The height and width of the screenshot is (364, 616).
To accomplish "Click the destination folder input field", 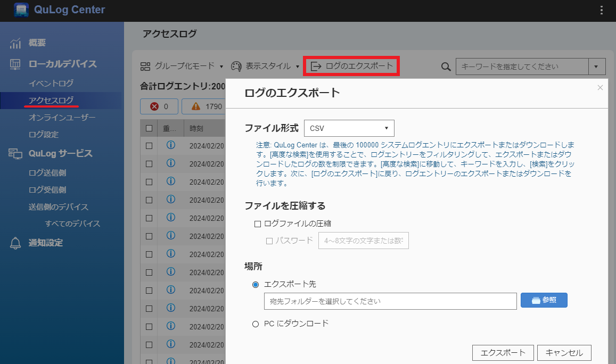I will point(390,301).
